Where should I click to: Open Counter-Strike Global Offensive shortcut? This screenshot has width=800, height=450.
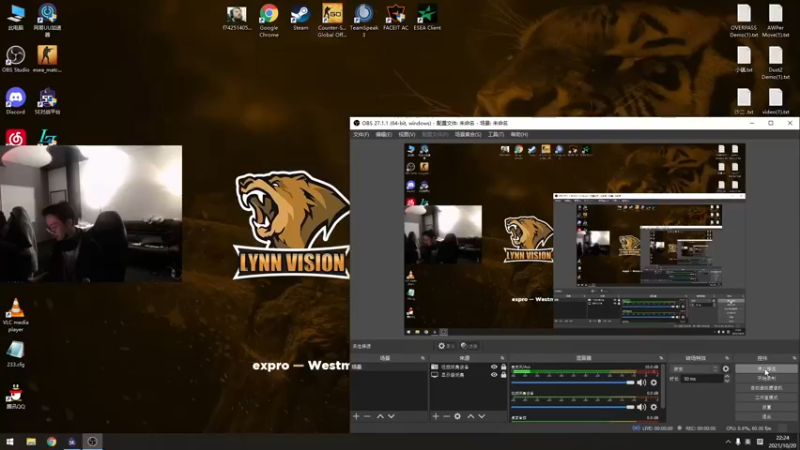(332, 20)
